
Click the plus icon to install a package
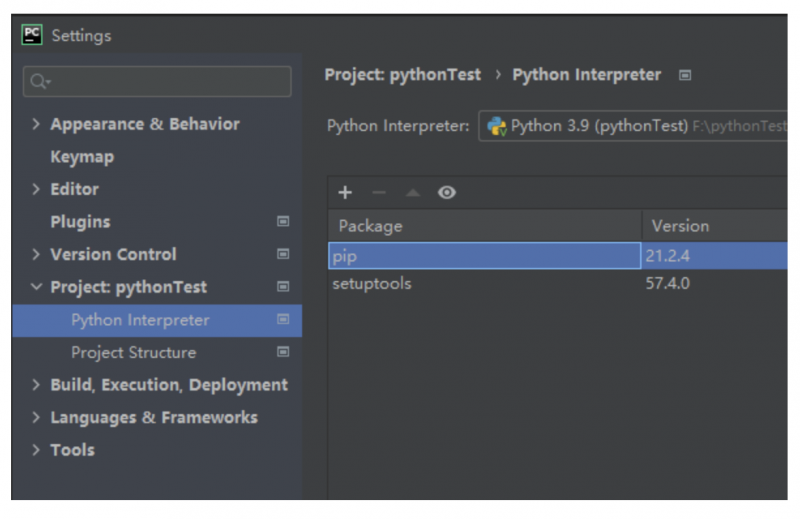pos(345,193)
